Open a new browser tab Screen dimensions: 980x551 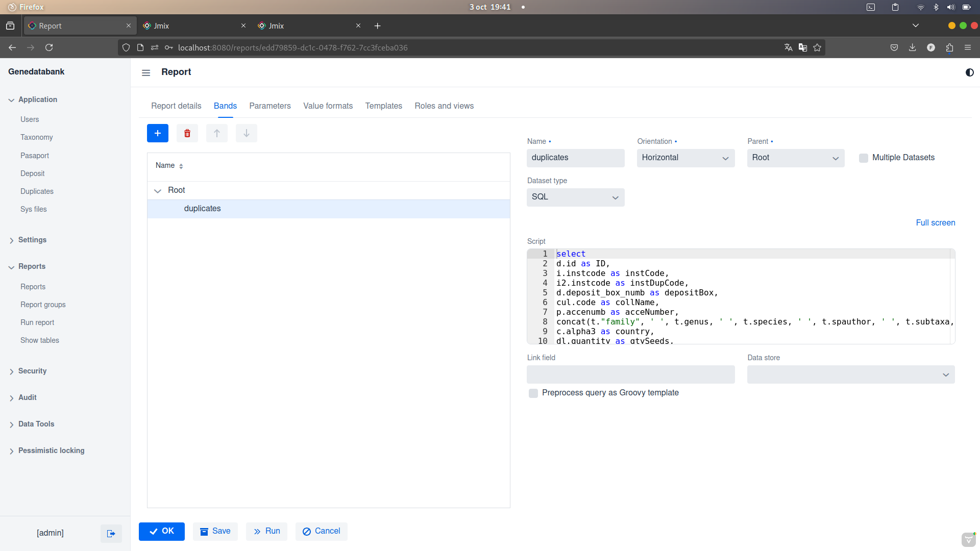[x=377, y=26]
